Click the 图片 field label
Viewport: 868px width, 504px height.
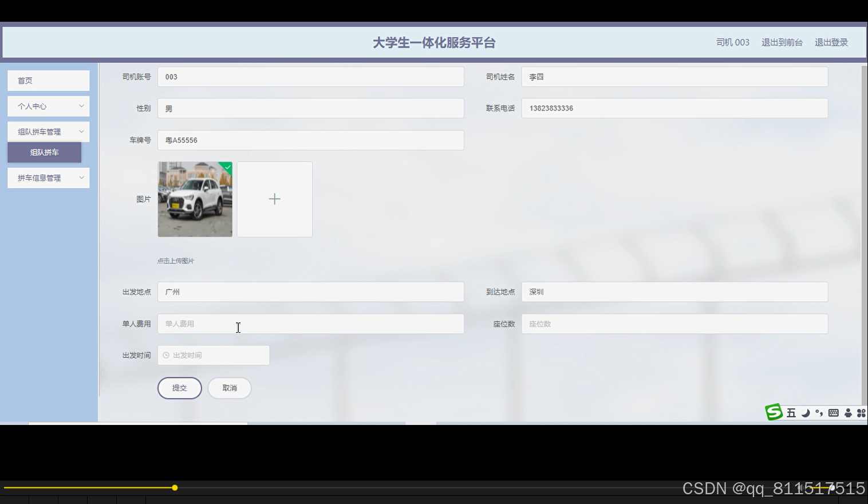click(144, 199)
